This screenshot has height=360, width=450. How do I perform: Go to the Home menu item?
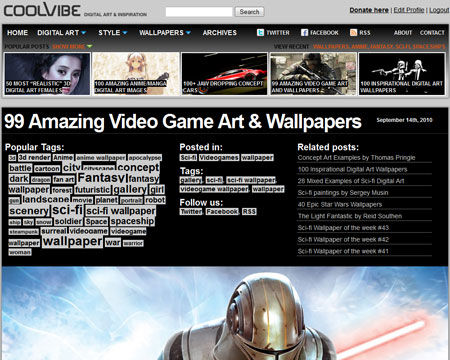pyautogui.click(x=17, y=33)
